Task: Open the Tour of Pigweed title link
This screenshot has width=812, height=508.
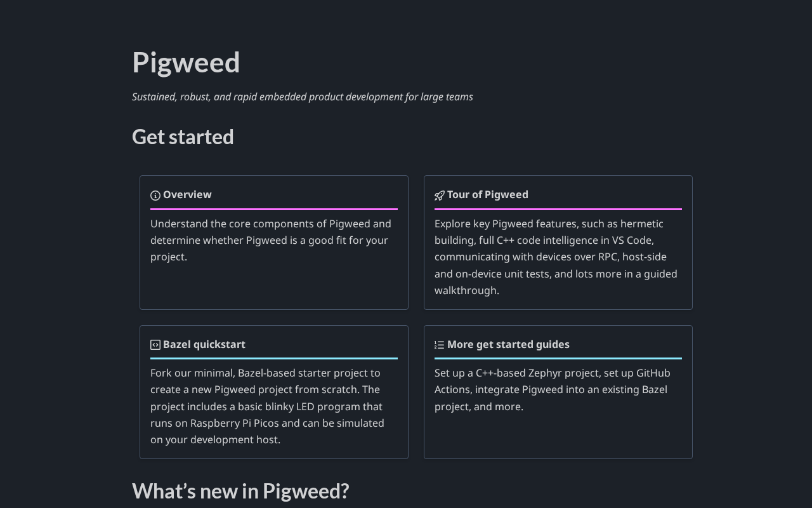Action: click(x=487, y=195)
